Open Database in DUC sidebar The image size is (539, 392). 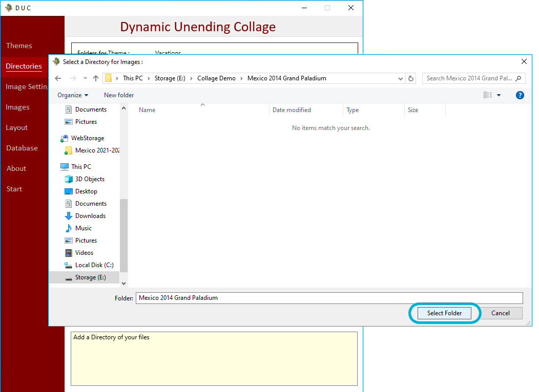(x=22, y=148)
